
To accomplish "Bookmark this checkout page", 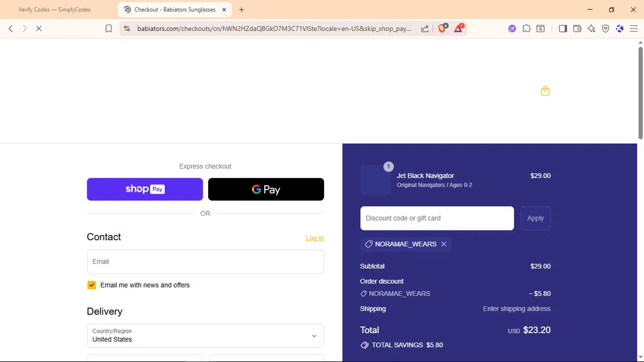I will (109, 28).
